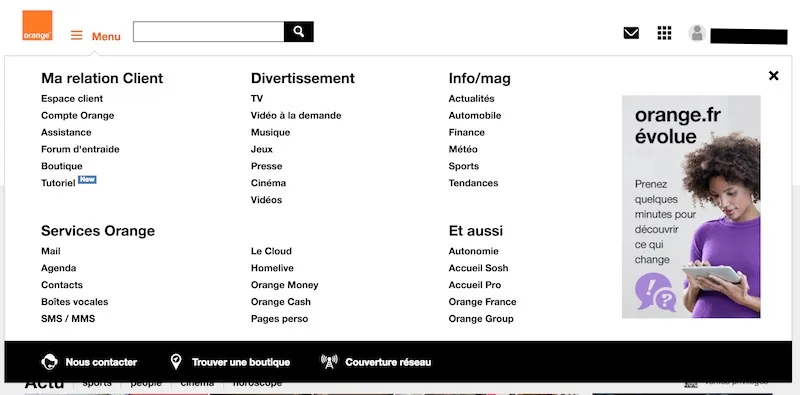The height and width of the screenshot is (395, 800).
Task: Go to Tendances
Action: click(x=473, y=183)
